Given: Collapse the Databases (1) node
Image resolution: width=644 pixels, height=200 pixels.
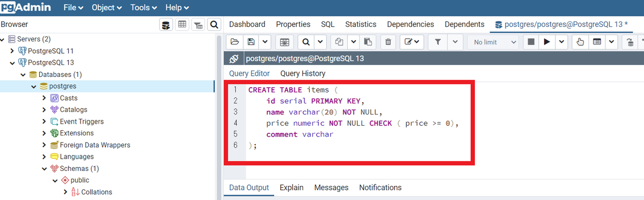Looking at the screenshot, I should tap(24, 75).
